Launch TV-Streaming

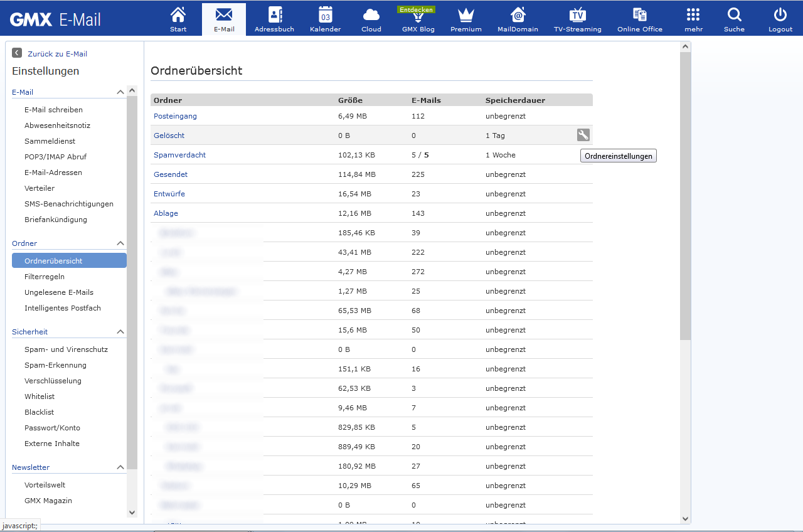click(x=577, y=19)
